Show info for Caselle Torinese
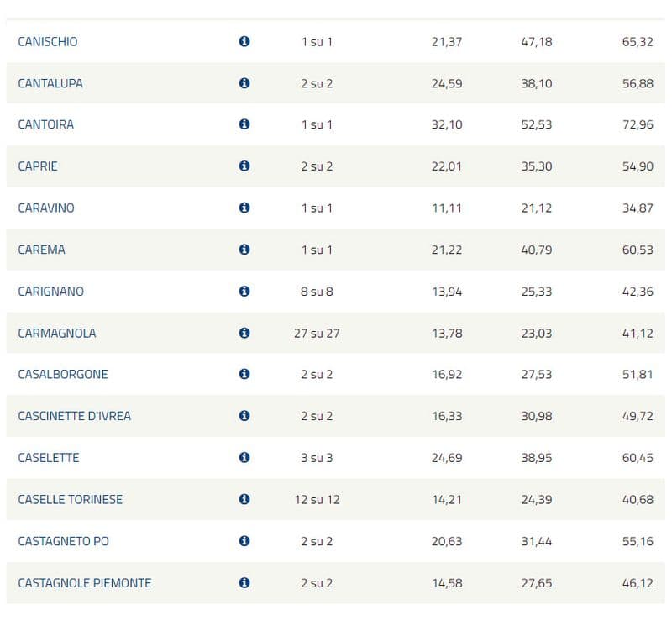This screenshot has width=672, height=626. click(244, 499)
